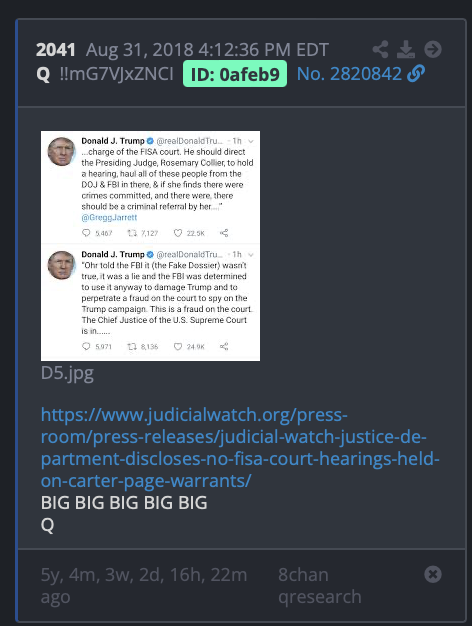Click the heart icon showing 24.9K likes
472x626 pixels.
[178, 346]
